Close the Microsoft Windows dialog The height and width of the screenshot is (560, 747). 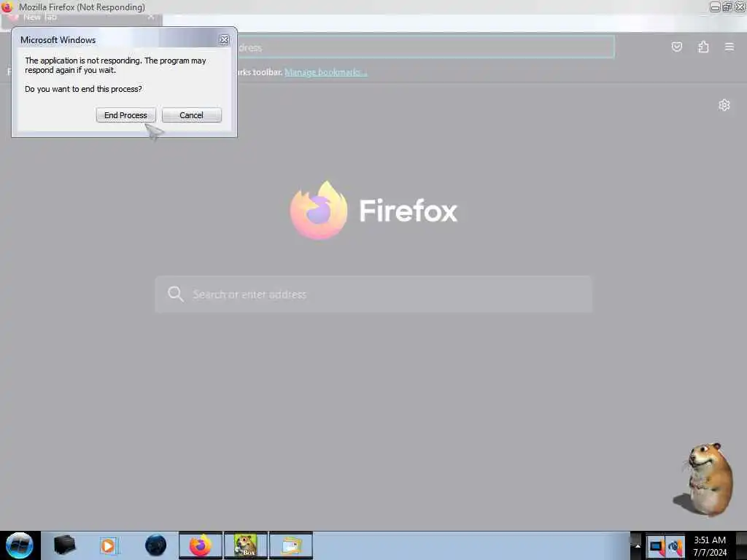[x=224, y=40]
